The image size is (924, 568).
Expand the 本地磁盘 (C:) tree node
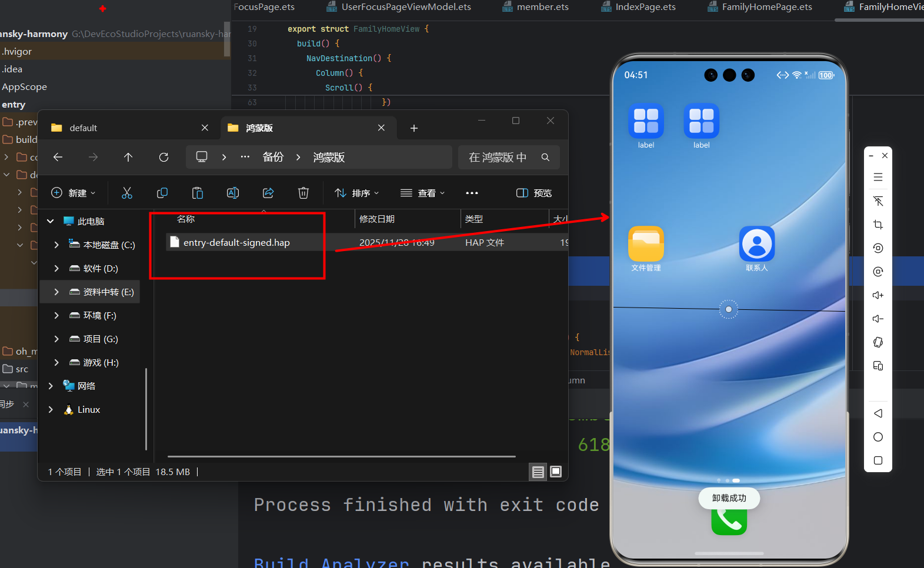(56, 245)
